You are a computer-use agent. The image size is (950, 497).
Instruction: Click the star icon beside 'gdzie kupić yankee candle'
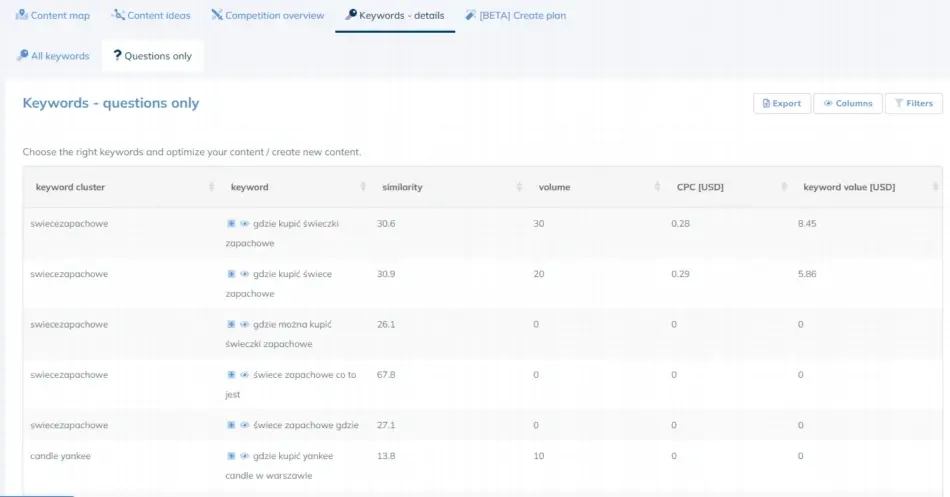point(232,456)
